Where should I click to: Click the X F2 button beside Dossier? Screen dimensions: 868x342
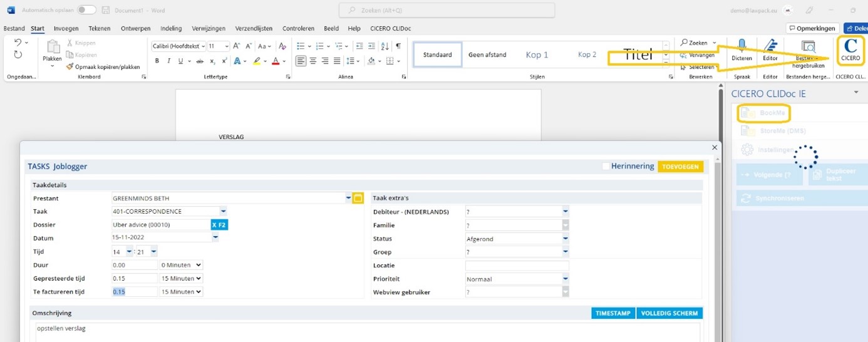click(x=219, y=225)
